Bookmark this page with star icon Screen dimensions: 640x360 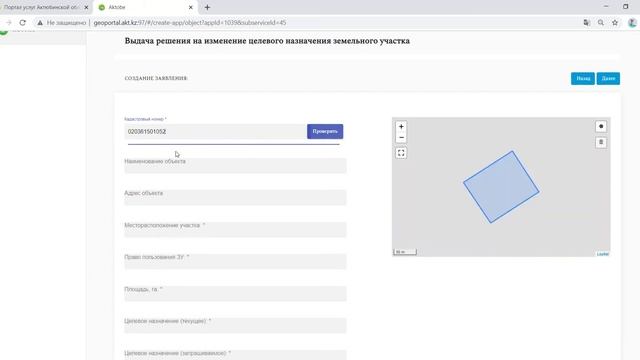coord(615,23)
